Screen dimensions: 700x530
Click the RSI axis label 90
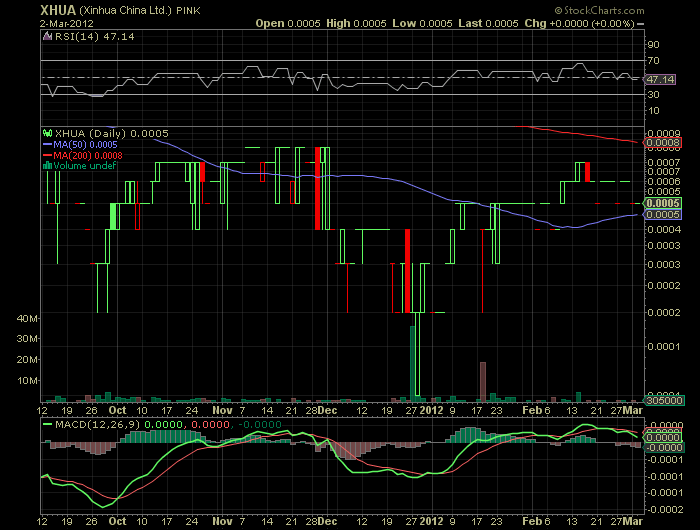coord(653,44)
